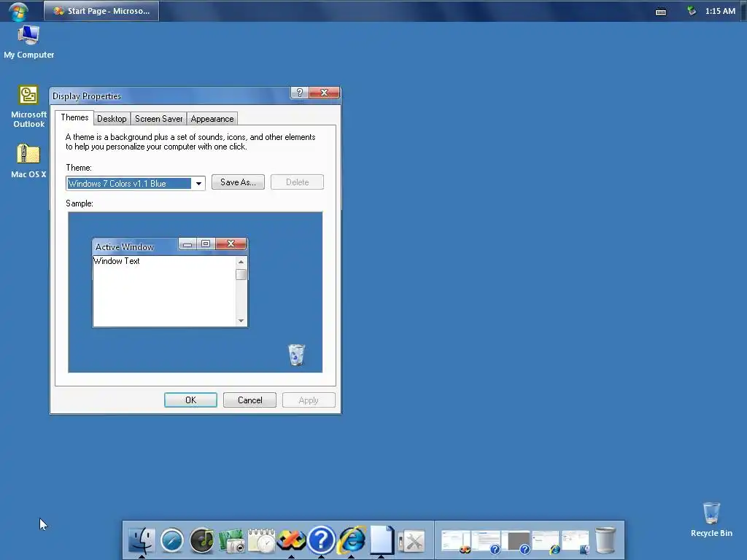Switch to Start Page - Microsoft taskbar window
The width and height of the screenshot is (747, 560).
coord(101,11)
